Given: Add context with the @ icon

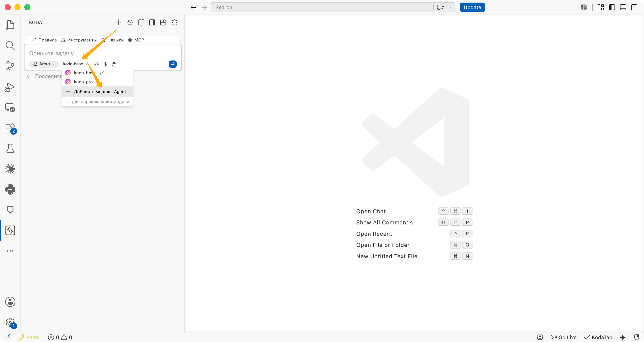Looking at the screenshot, I should [x=114, y=64].
